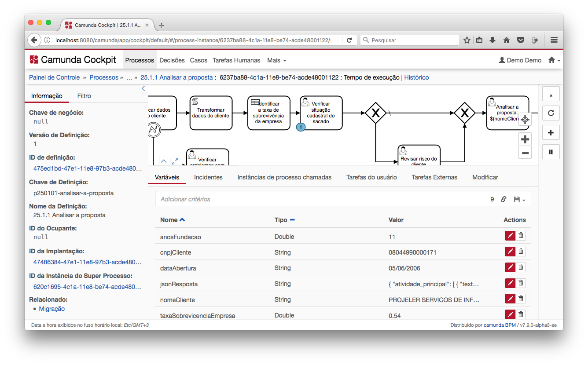The image size is (588, 365).
Task: Click the cancel instance × button
Action: pyautogui.click(x=551, y=94)
